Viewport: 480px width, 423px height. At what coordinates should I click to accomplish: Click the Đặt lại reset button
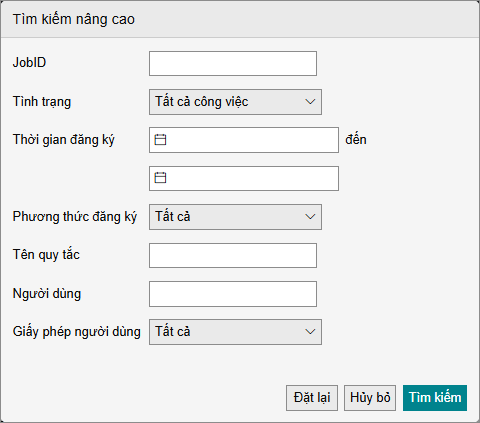click(x=312, y=398)
